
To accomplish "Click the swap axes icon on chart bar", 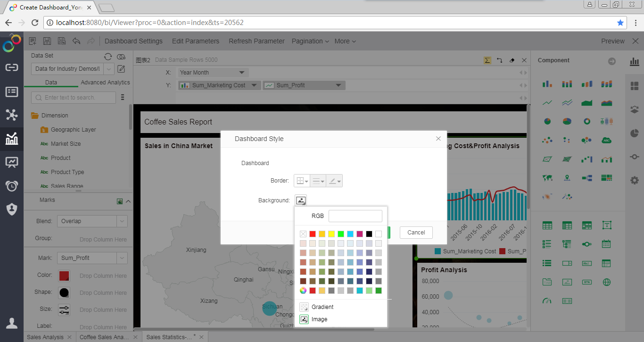I will coord(500,60).
